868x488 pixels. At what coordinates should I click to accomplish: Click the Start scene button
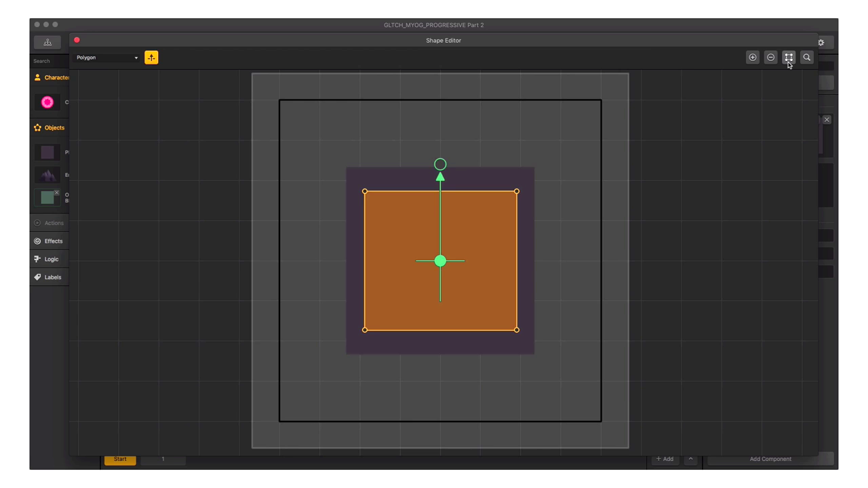point(120,459)
